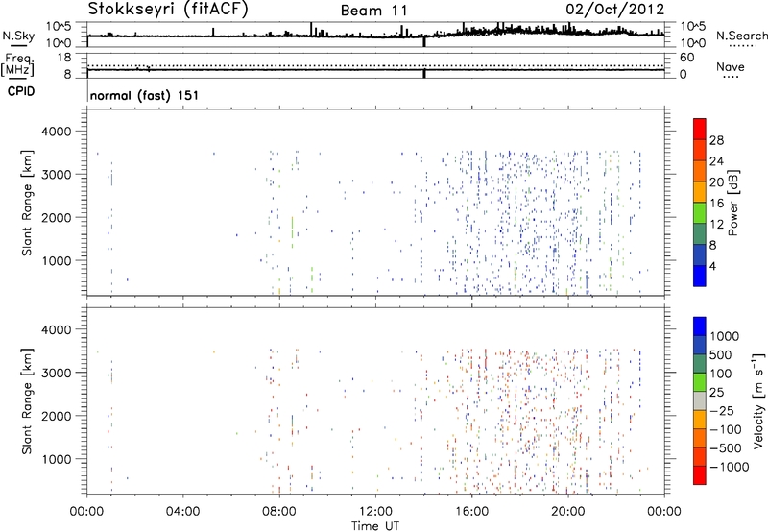Click the bright blue top segment of the velocity colorbar
Screen dimensions: 768x532
tap(700, 326)
